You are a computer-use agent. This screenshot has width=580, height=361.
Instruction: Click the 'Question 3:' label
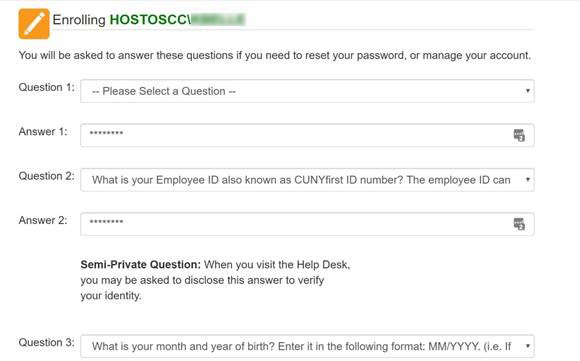click(47, 343)
